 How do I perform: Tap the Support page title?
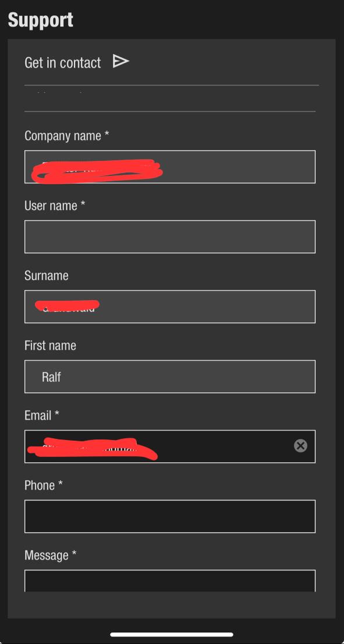click(x=41, y=20)
